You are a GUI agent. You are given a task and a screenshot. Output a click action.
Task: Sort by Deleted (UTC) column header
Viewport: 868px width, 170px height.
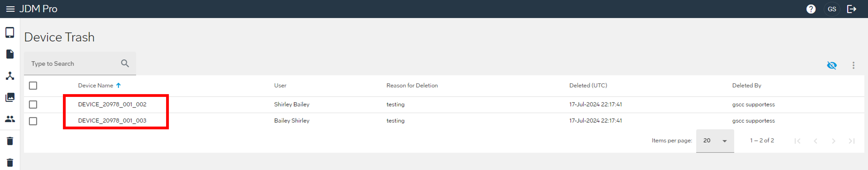click(588, 86)
